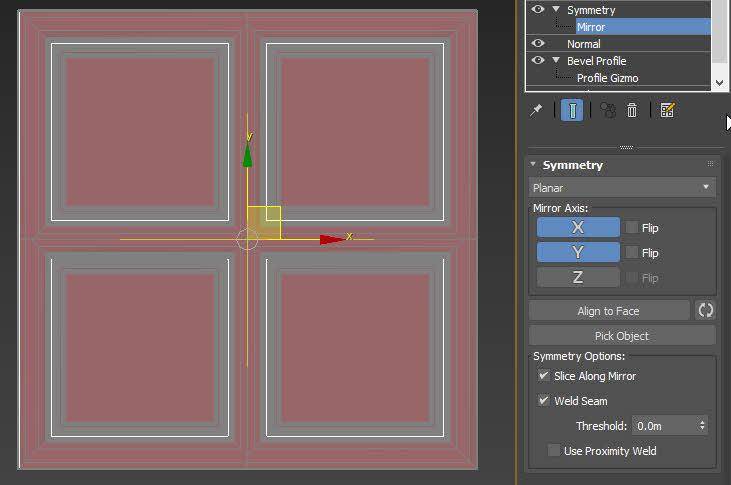Click Make Unique icon
The height and width of the screenshot is (485, 731).
(607, 110)
